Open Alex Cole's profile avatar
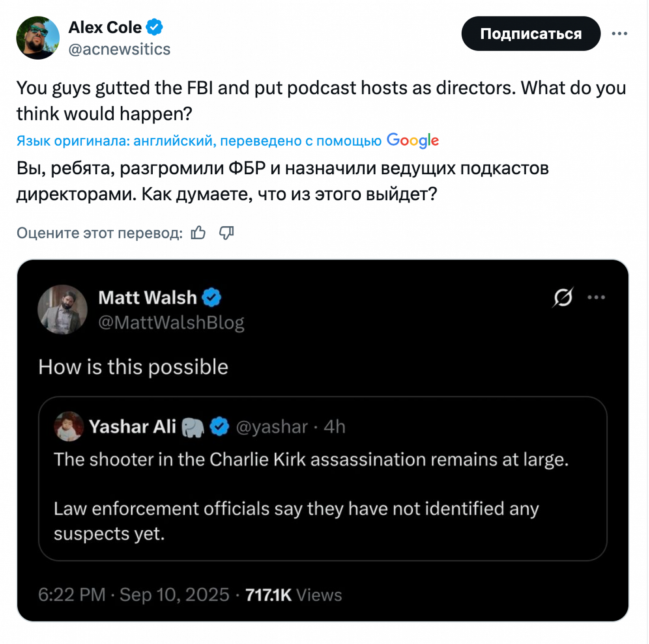 38,38
